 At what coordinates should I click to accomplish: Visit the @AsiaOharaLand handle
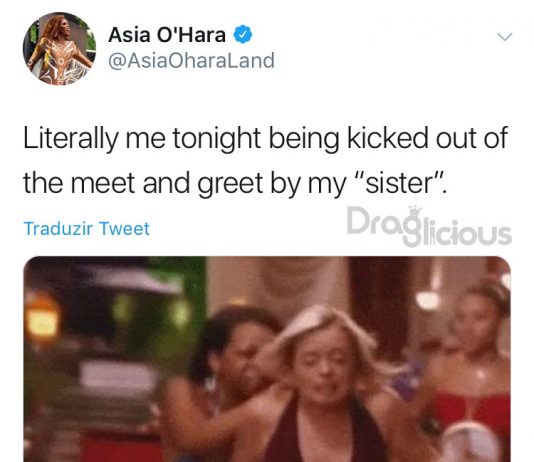[191, 61]
